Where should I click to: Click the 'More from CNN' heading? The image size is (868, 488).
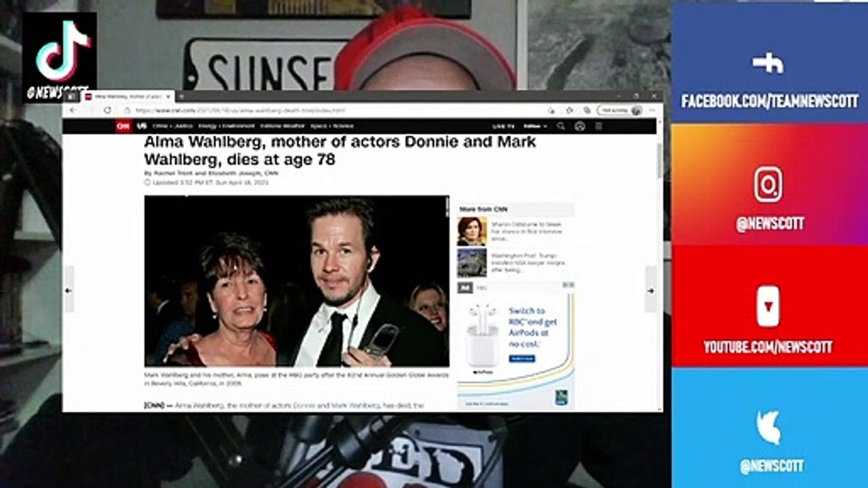coord(483,209)
